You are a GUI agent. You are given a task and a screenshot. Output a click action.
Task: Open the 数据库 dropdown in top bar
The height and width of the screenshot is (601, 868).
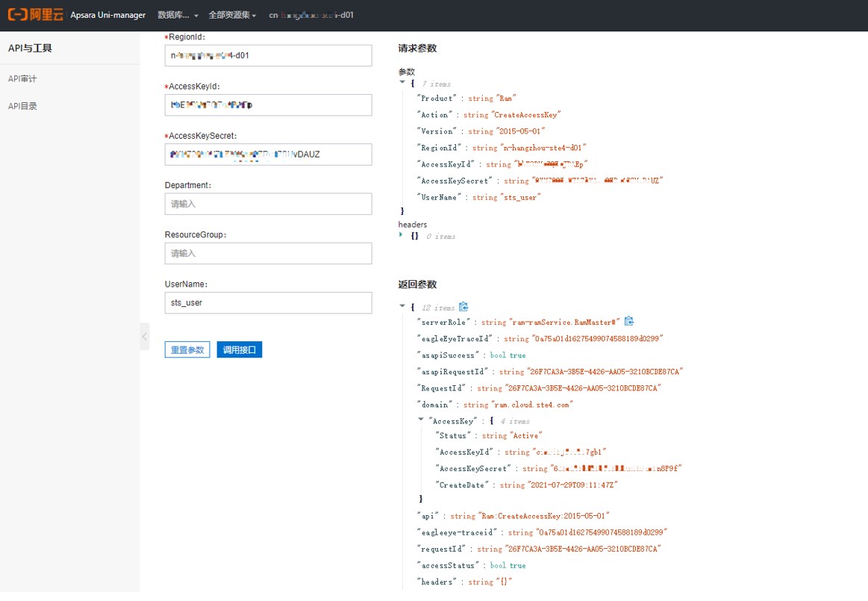pos(178,15)
